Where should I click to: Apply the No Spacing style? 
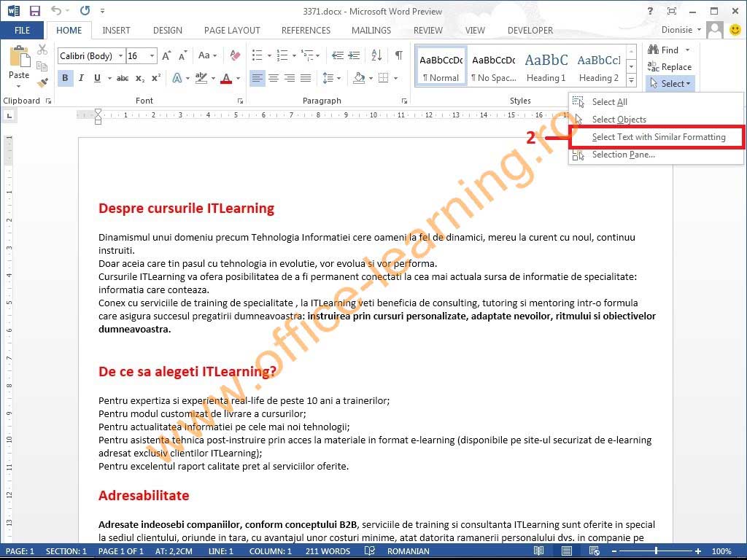[494, 67]
